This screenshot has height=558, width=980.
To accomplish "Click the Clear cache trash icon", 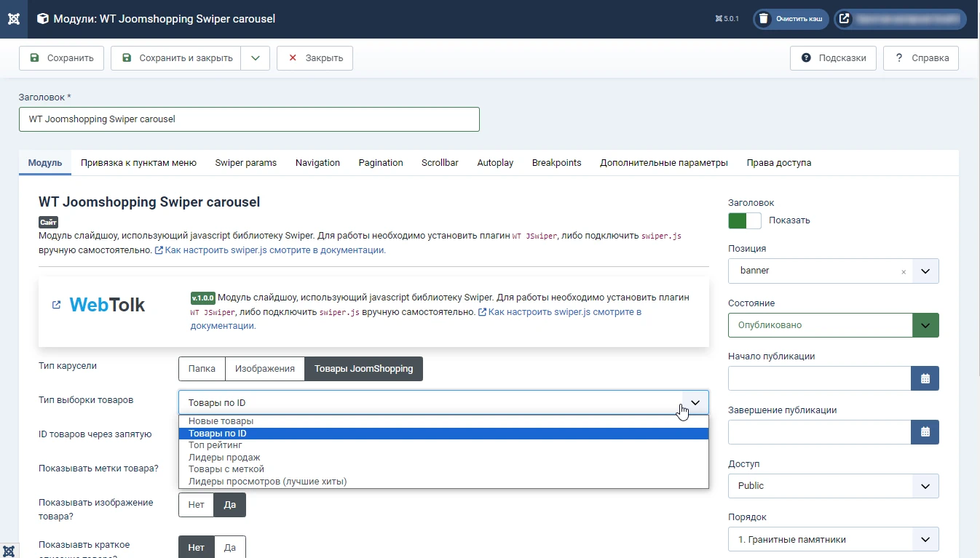I will click(x=763, y=19).
